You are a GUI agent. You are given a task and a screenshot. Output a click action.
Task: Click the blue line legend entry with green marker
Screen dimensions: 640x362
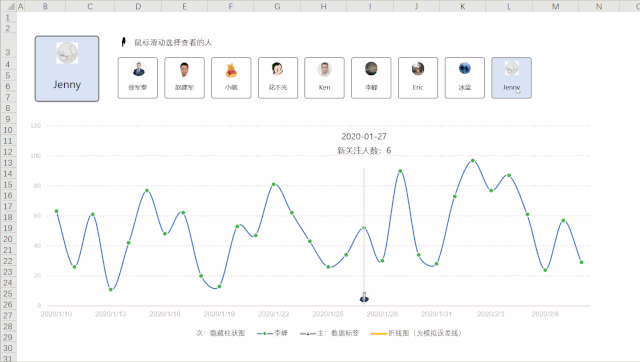272,333
